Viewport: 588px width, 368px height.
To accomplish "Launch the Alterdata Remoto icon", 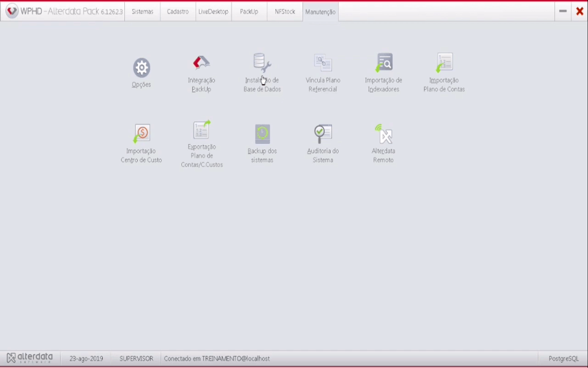I will click(x=383, y=134).
